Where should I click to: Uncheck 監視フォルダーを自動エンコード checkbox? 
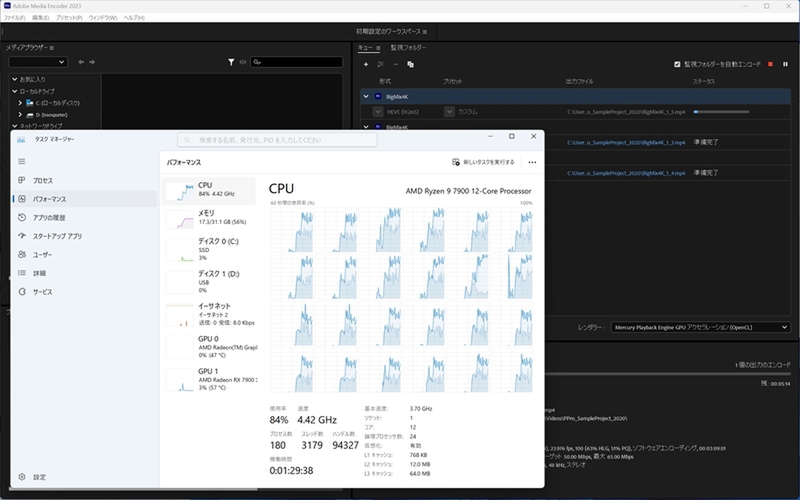(x=677, y=64)
